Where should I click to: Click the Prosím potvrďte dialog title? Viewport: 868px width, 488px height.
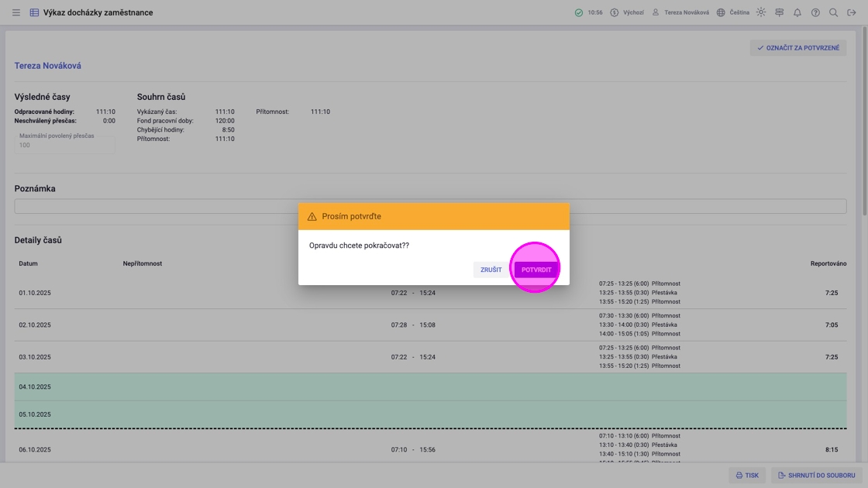point(352,216)
